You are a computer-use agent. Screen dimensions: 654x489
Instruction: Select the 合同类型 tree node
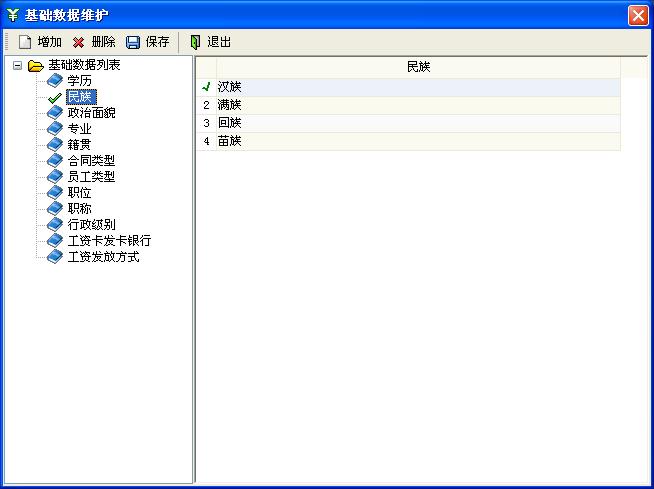tap(91, 161)
